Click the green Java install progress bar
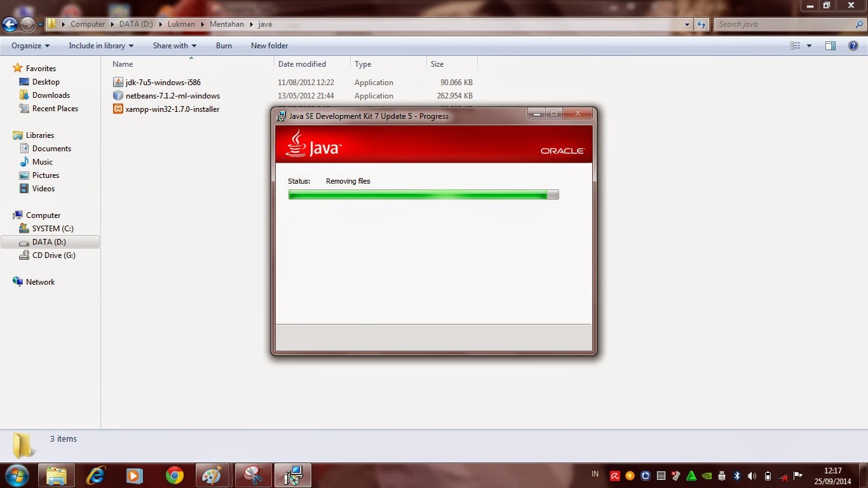The height and width of the screenshot is (488, 868). (423, 194)
